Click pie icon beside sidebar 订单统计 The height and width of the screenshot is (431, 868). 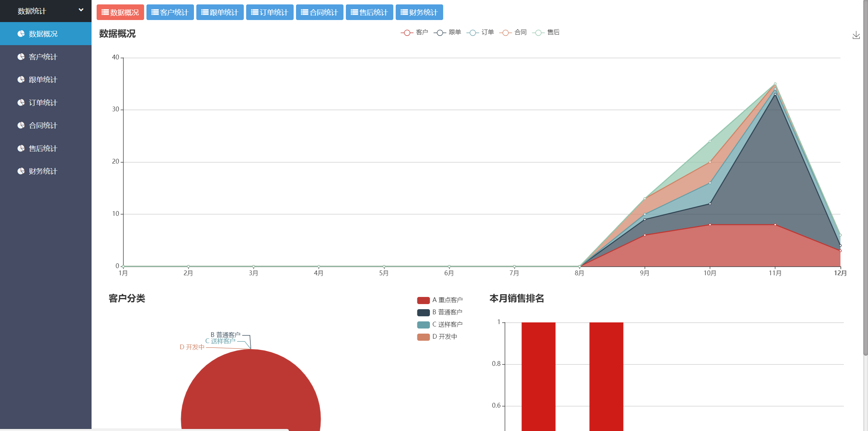click(x=21, y=102)
